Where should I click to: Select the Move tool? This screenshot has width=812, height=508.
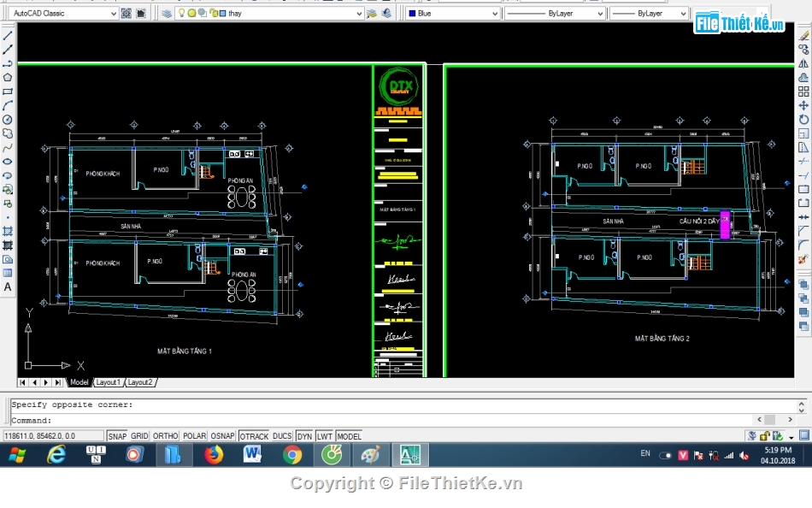803,106
